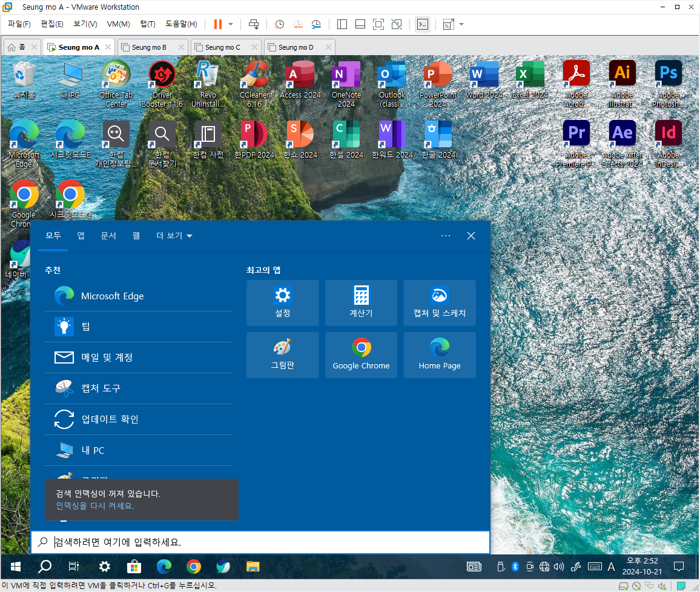Close the search panel with X
Viewport: 700px width, 592px height.
pos(471,236)
